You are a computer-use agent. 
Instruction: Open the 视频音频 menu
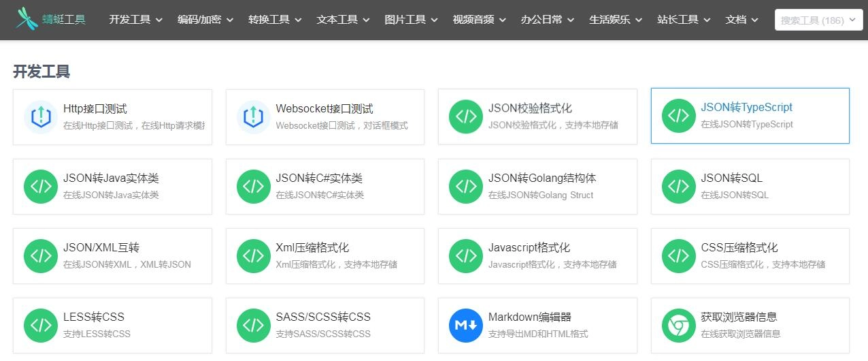click(479, 20)
